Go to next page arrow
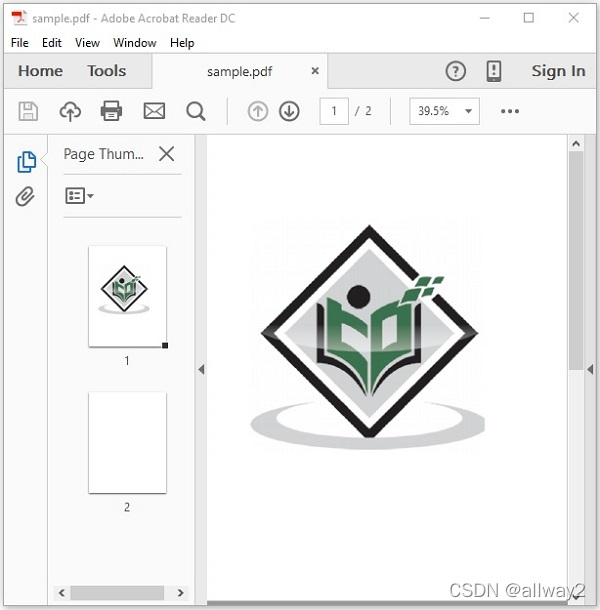The image size is (600, 610). click(x=289, y=111)
